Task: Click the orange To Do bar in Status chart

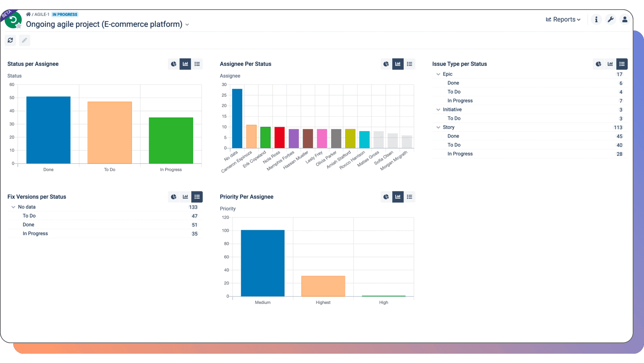Action: 110,133
